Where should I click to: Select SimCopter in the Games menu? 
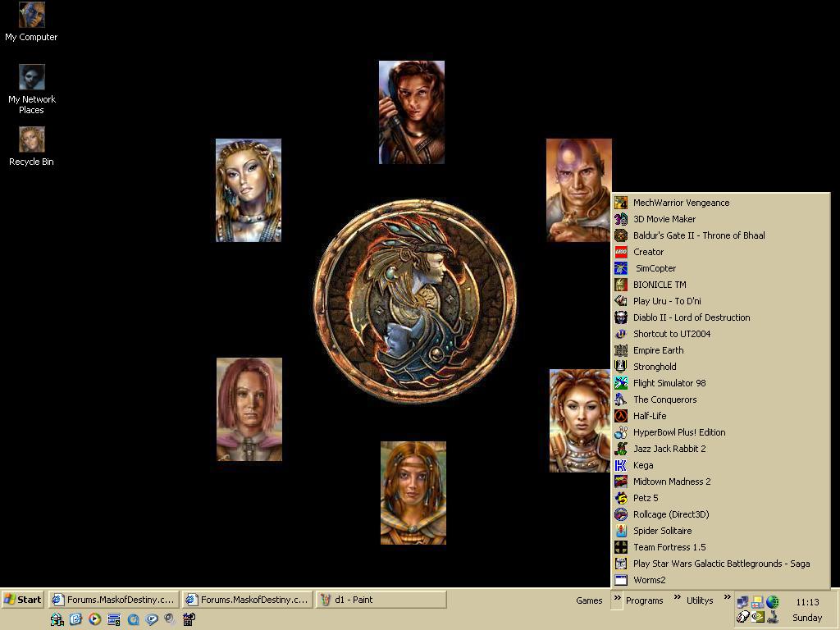(720, 268)
